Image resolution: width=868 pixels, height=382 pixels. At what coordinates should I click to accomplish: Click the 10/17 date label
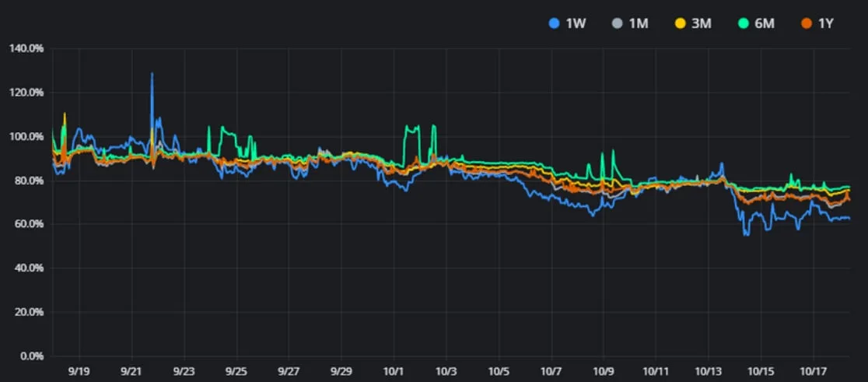814,370
